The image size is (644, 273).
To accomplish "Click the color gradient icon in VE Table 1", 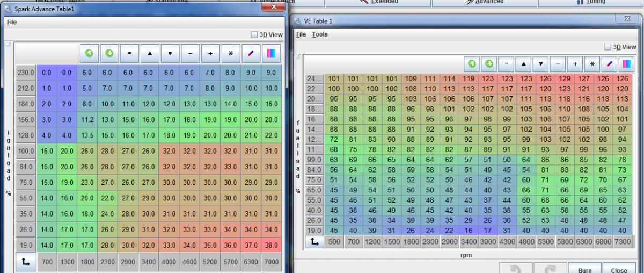I will click(626, 63).
